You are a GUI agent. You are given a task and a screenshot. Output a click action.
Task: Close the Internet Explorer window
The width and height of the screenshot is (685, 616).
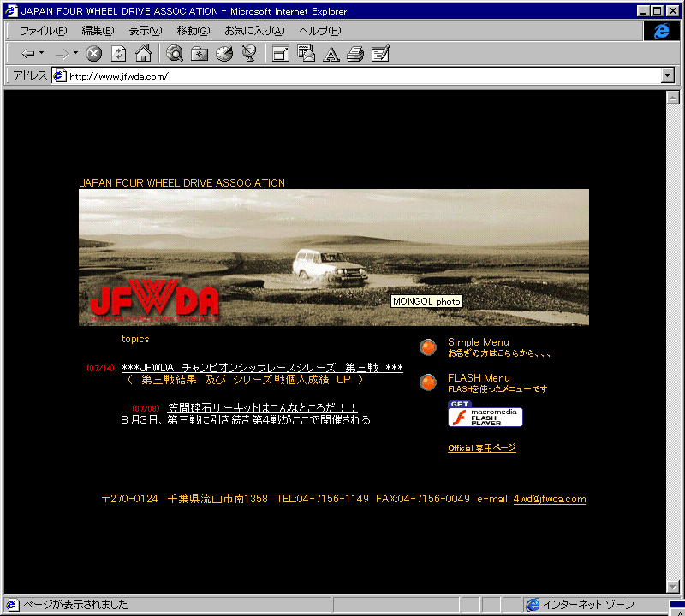(x=673, y=11)
